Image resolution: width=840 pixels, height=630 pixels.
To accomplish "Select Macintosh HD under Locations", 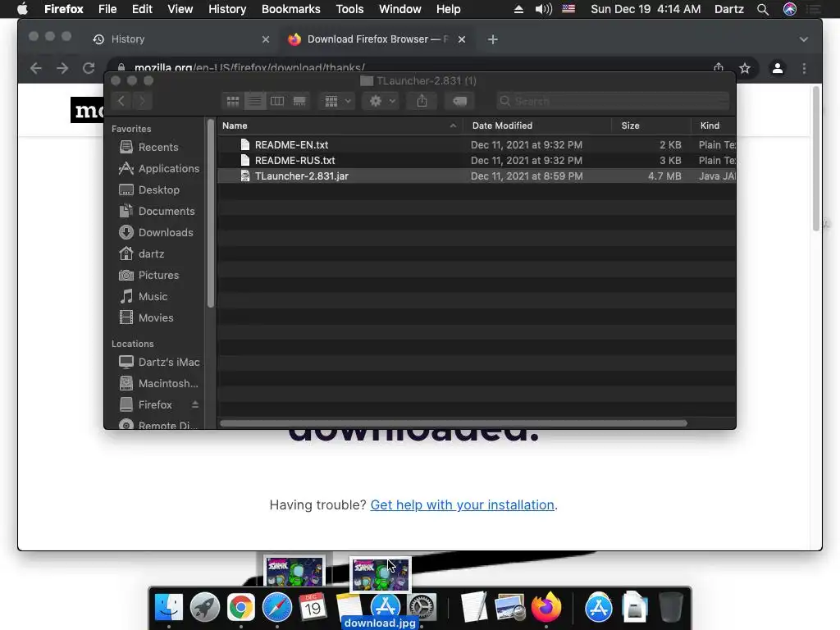I will tap(158, 384).
